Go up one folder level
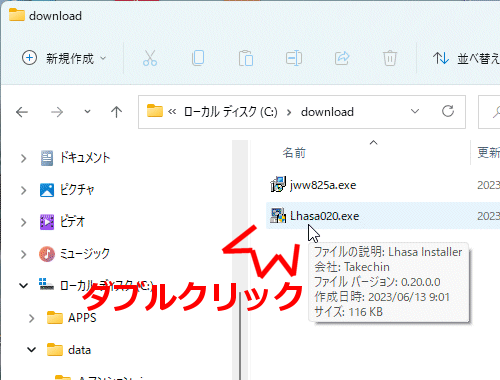 tap(116, 112)
